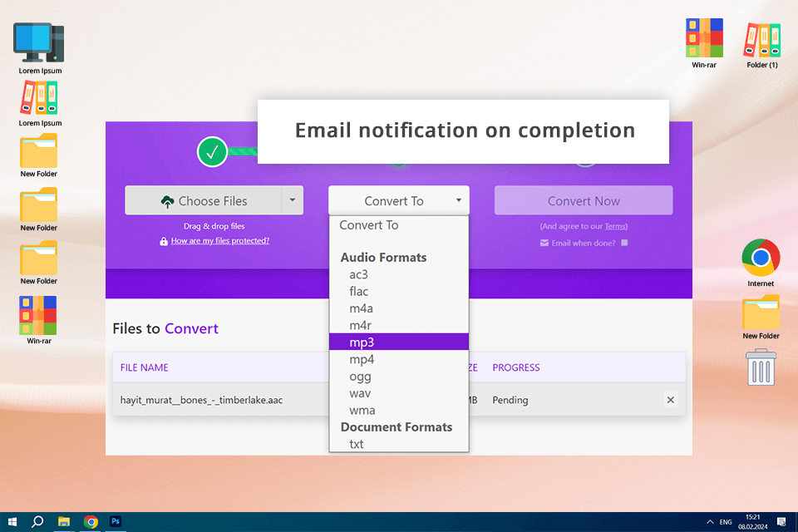The image size is (798, 532).
Task: Click the green checkmark step circle
Action: point(212,152)
